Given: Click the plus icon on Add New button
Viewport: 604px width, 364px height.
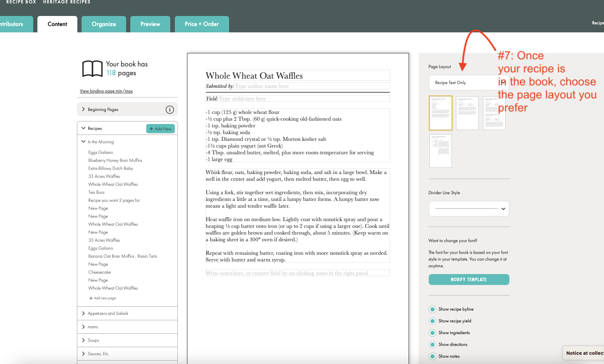Looking at the screenshot, I should 152,128.
